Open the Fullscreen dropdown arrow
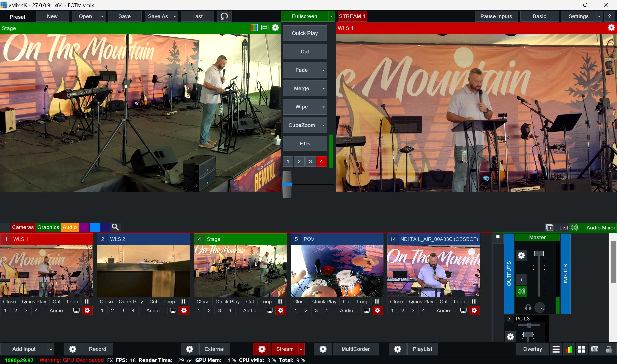The height and width of the screenshot is (364, 617). (x=331, y=16)
